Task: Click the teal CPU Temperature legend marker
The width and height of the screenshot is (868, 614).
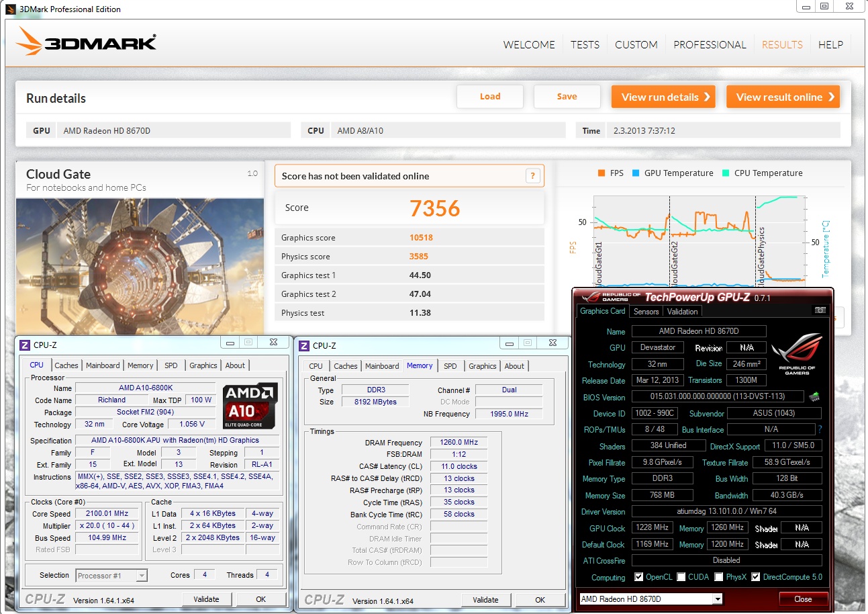Action: (725, 173)
